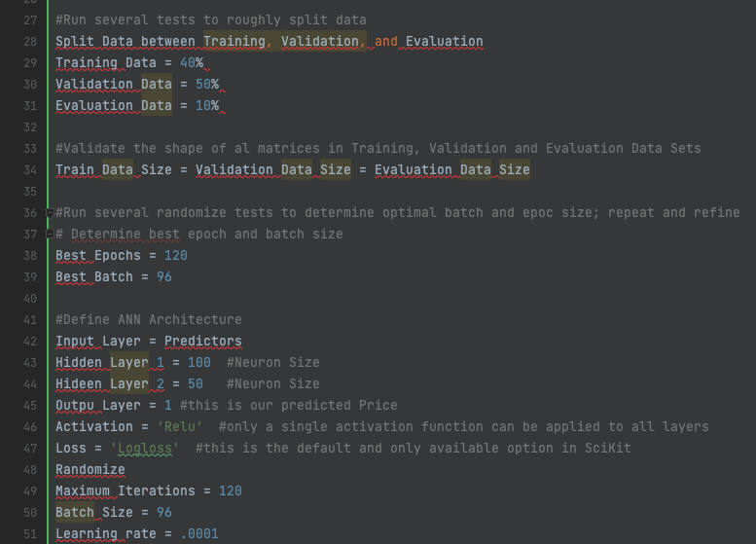
Task: Click the 50% Validation Data value
Action: point(207,85)
